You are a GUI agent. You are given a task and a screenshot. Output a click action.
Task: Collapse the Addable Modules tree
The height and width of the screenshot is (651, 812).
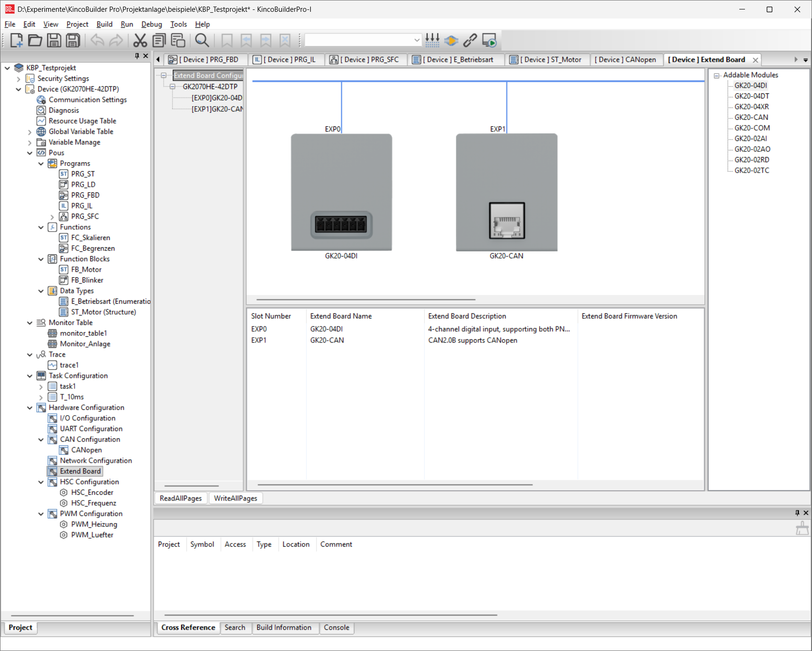pos(717,75)
